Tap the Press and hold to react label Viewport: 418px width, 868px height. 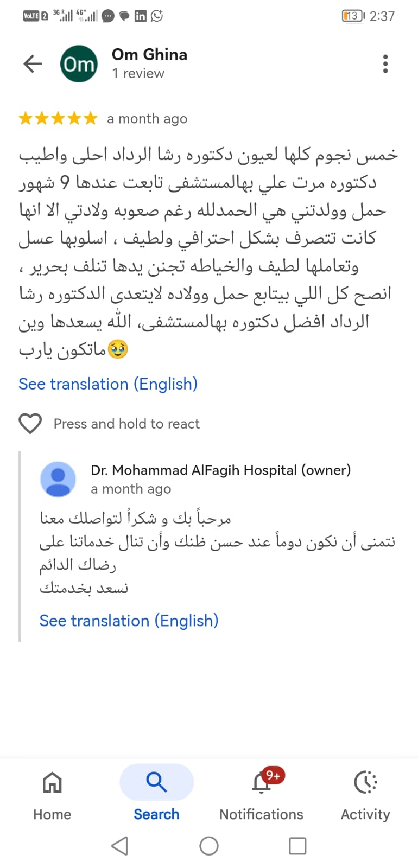click(x=126, y=424)
